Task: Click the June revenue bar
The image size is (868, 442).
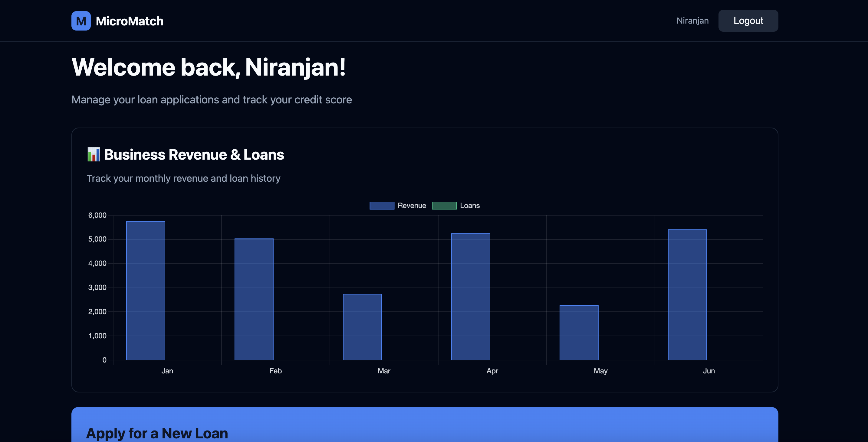Action: (687, 294)
